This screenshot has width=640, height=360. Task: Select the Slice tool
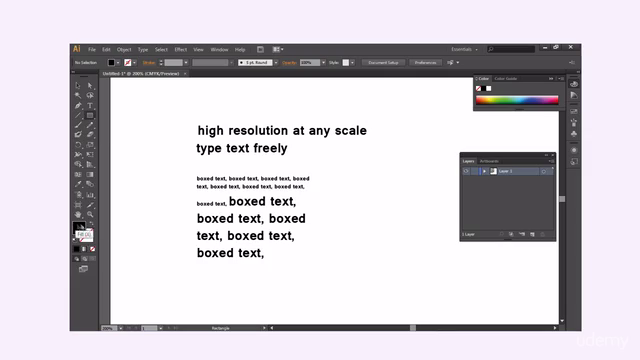click(90, 204)
